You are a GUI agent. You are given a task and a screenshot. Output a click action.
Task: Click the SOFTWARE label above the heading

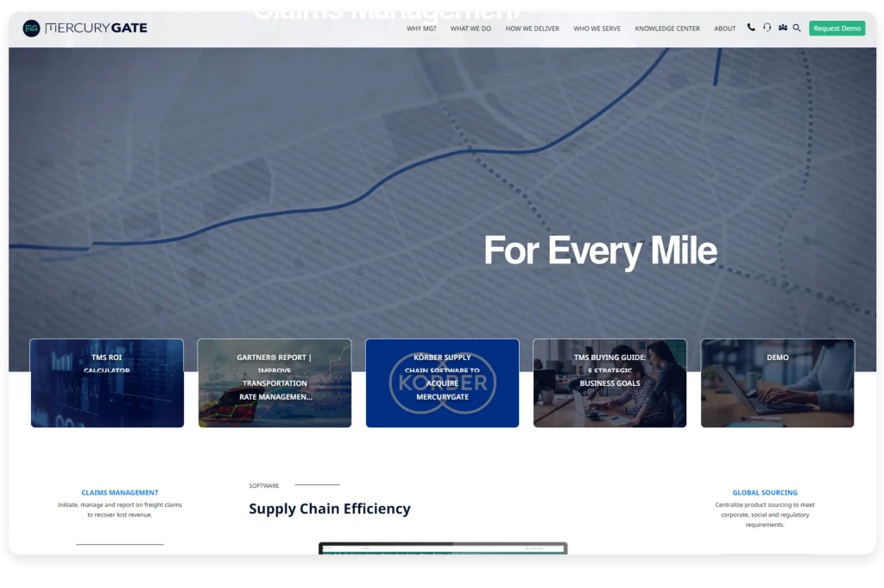coord(264,485)
